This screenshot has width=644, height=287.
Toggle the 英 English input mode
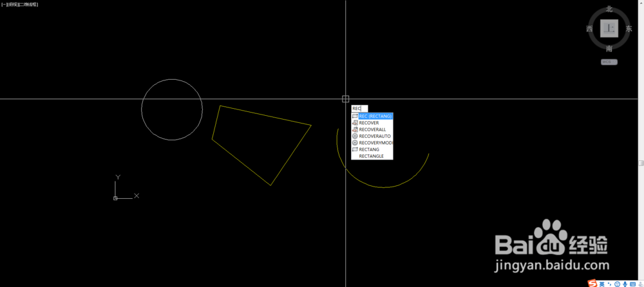pos(601,284)
